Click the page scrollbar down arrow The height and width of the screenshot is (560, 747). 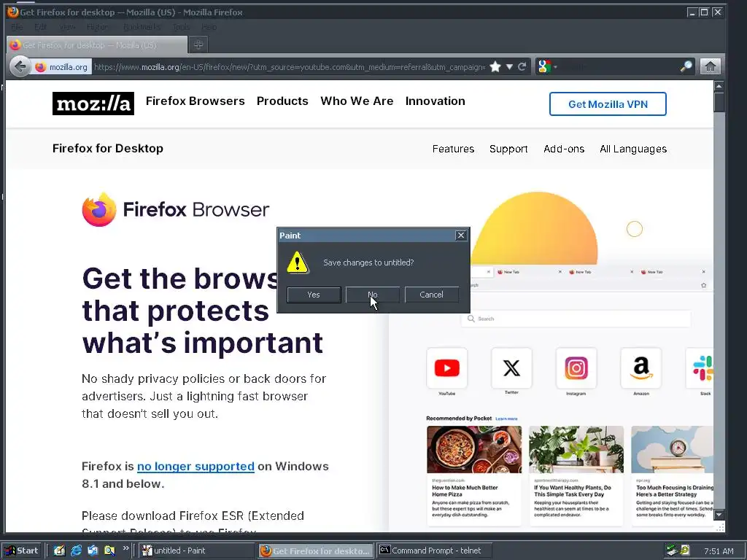pos(719,515)
